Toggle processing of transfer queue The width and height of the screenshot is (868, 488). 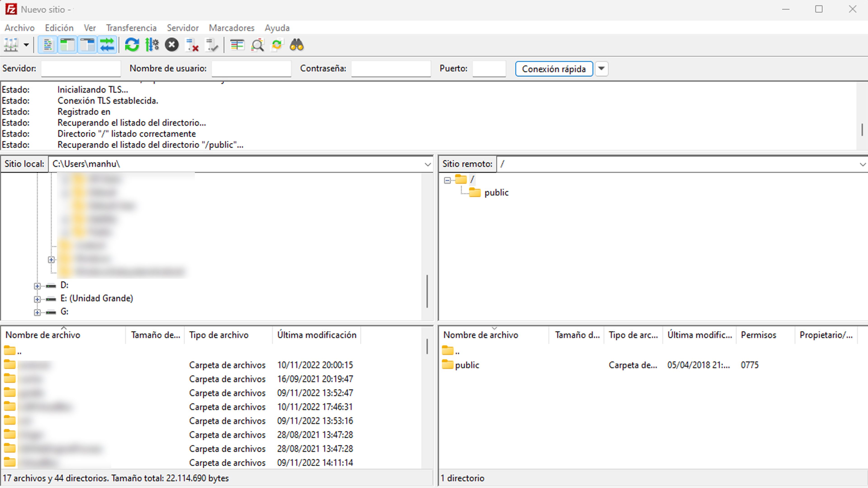point(152,45)
